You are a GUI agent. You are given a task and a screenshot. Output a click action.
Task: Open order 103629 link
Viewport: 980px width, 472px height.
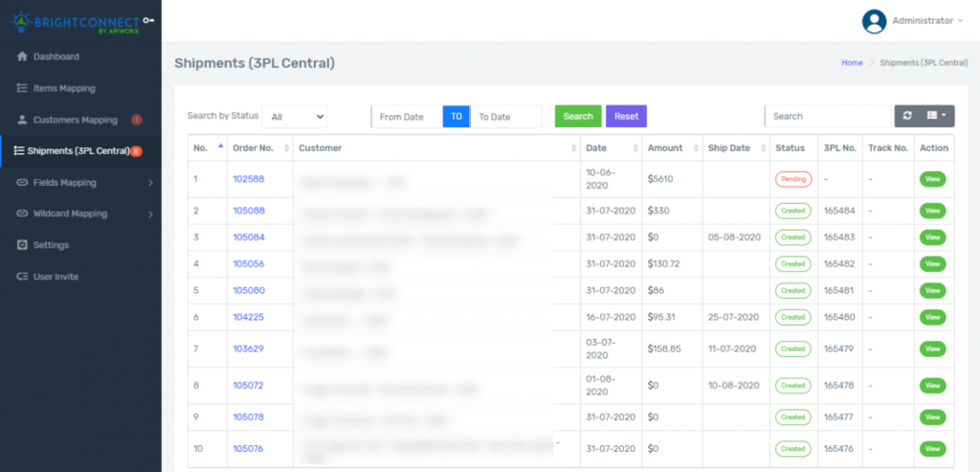coord(249,348)
